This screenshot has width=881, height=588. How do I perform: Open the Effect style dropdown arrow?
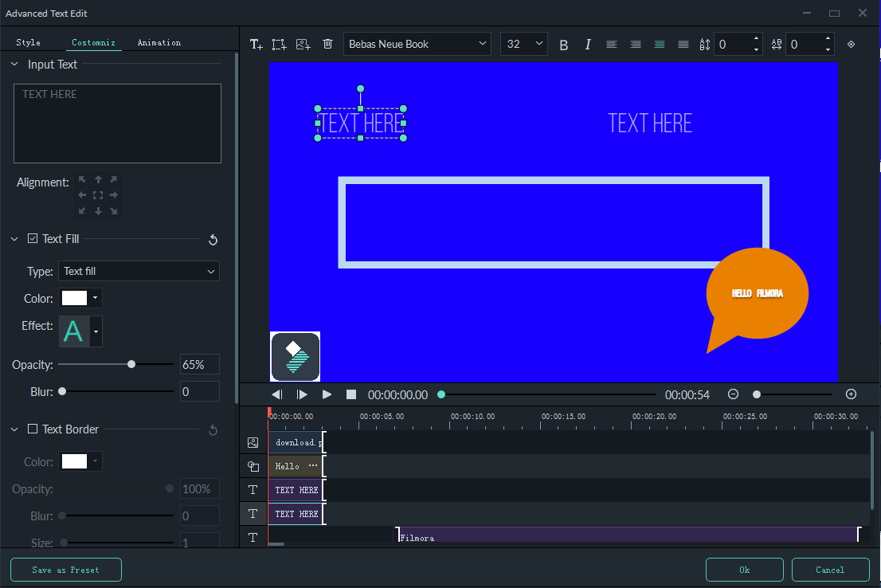[96, 331]
